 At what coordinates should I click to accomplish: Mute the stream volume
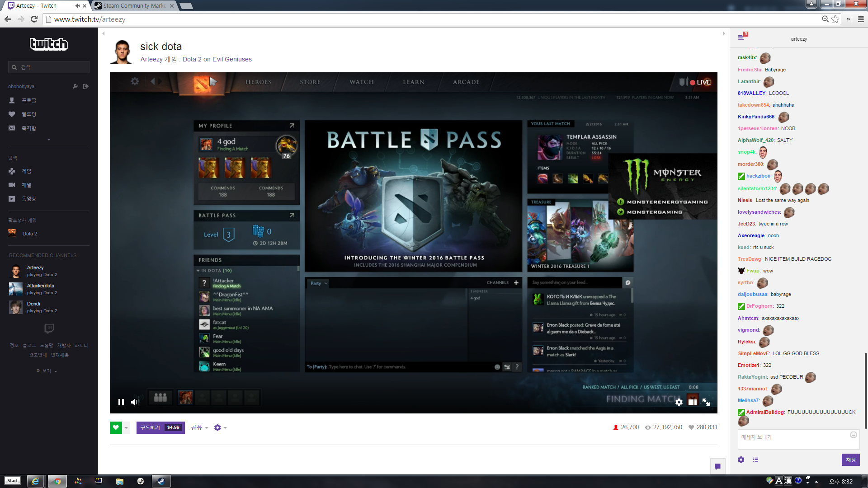pyautogui.click(x=135, y=402)
